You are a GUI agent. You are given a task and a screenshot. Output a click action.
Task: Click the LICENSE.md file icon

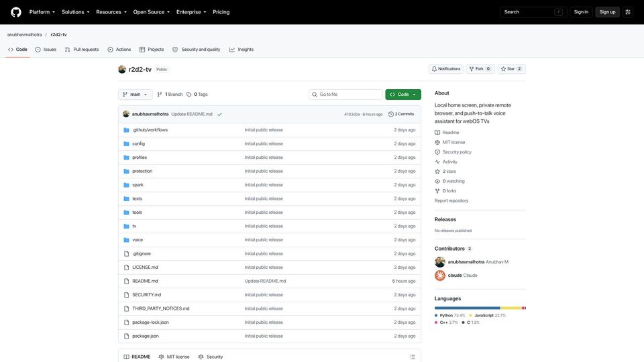127,267
